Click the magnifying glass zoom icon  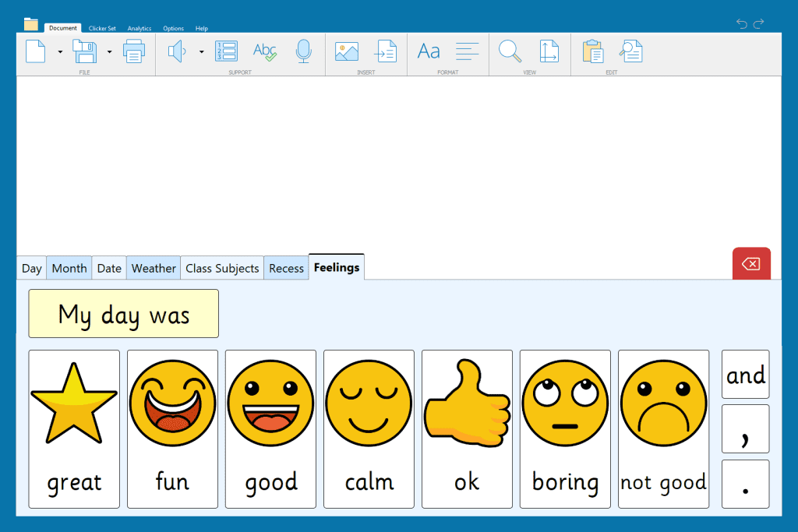tap(510, 51)
